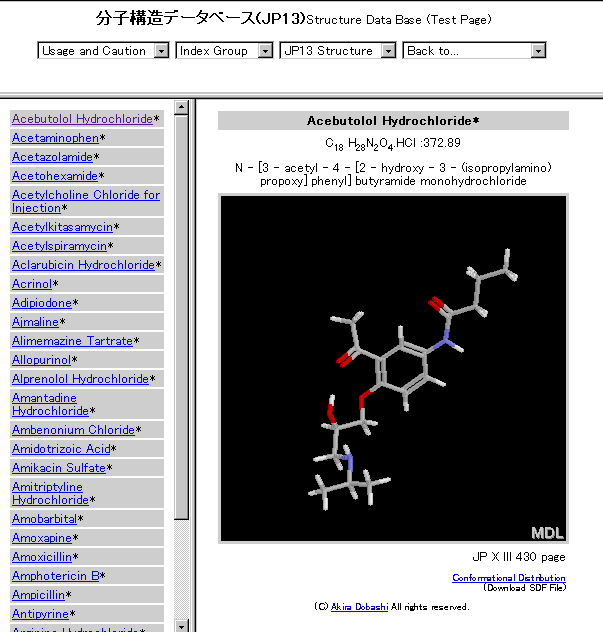This screenshot has width=603, height=632.
Task: Expand the Back to... dropdown
Action: tap(474, 51)
